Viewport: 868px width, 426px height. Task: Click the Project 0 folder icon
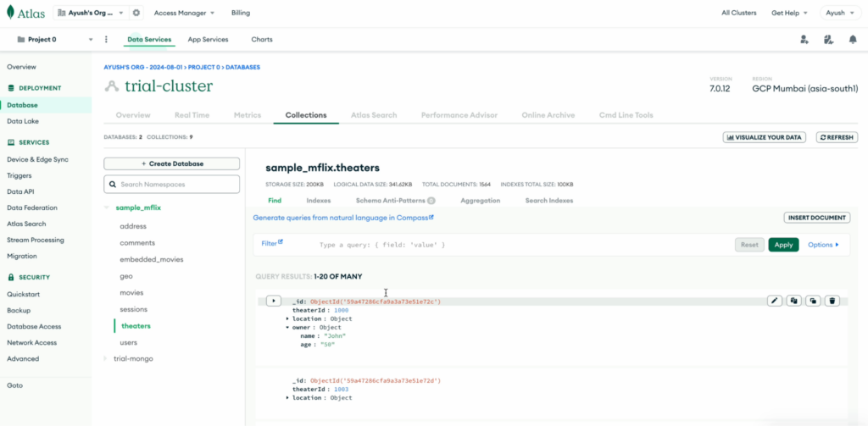(x=21, y=39)
